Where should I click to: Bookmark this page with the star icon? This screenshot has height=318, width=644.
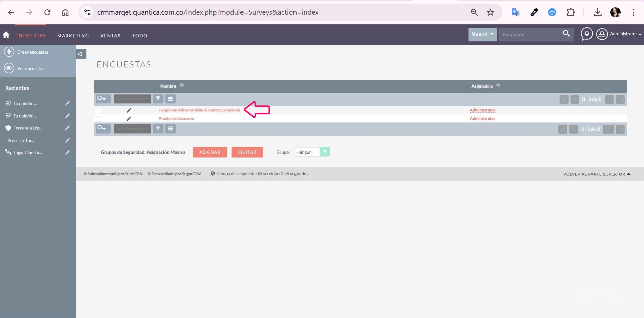490,12
